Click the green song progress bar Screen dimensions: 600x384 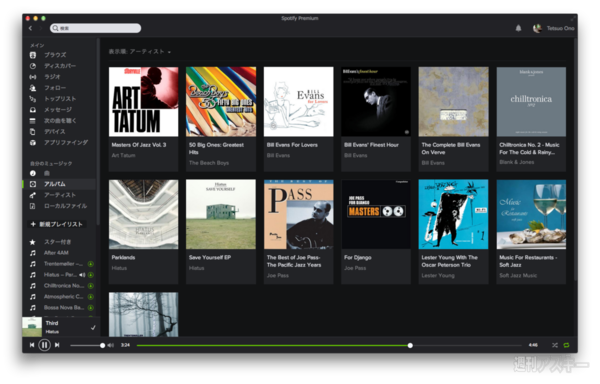273,346
